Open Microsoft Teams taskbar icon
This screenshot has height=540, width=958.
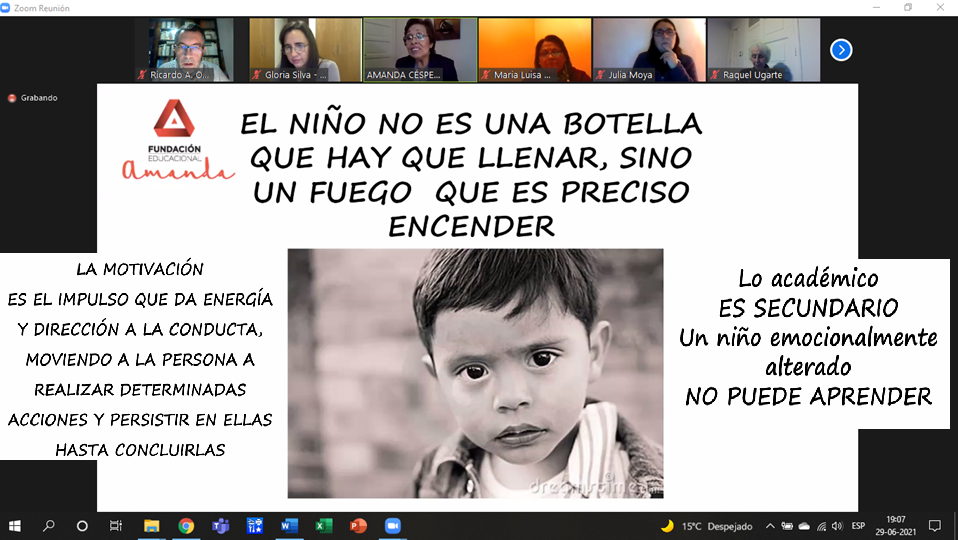point(220,525)
